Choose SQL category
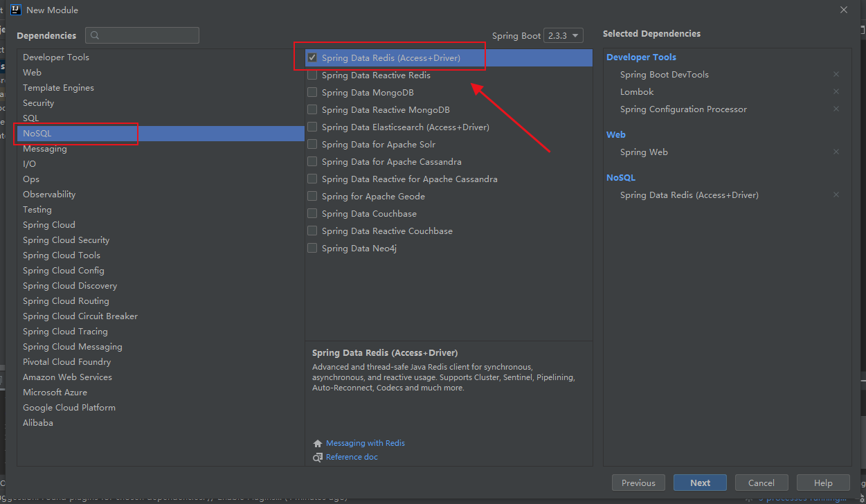 point(161,118)
